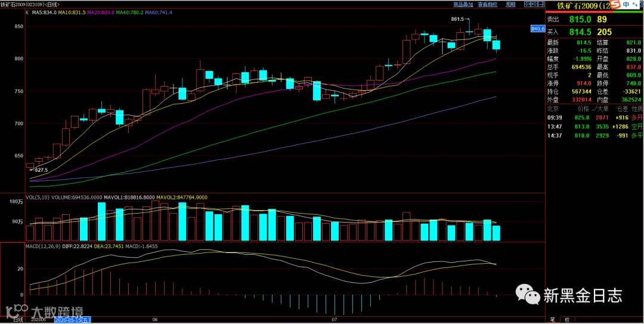Click the 最高 value 837.0
The height and width of the screenshot is (324, 644).
click(x=633, y=67)
